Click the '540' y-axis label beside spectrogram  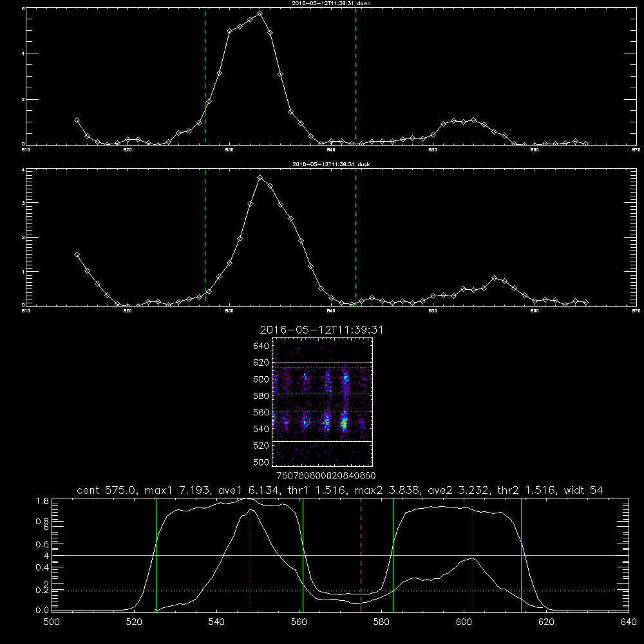pos(261,429)
